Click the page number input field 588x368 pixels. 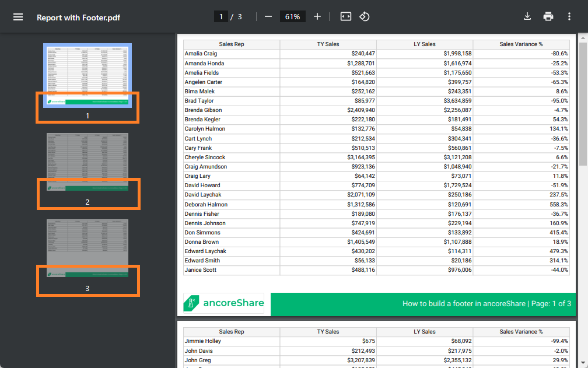[x=221, y=17]
